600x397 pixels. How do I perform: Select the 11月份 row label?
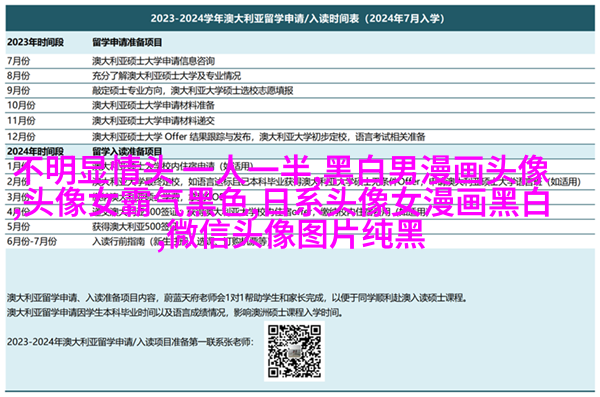tap(21, 121)
